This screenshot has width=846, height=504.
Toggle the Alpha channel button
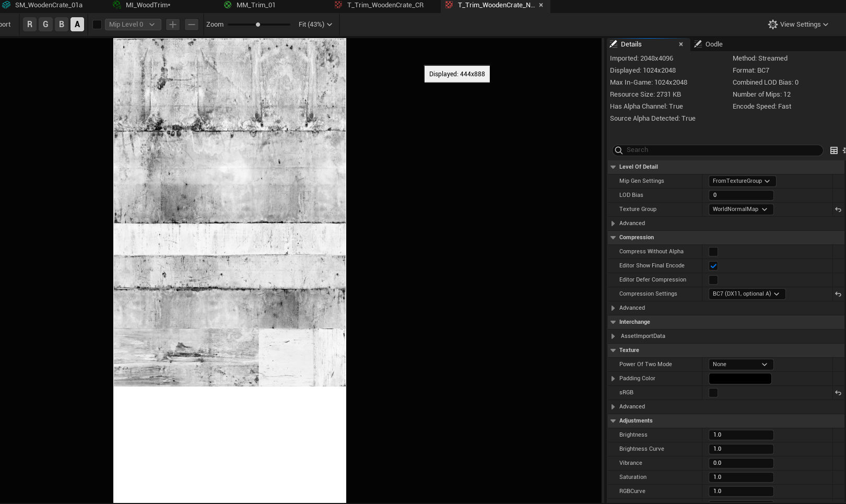[x=77, y=25]
